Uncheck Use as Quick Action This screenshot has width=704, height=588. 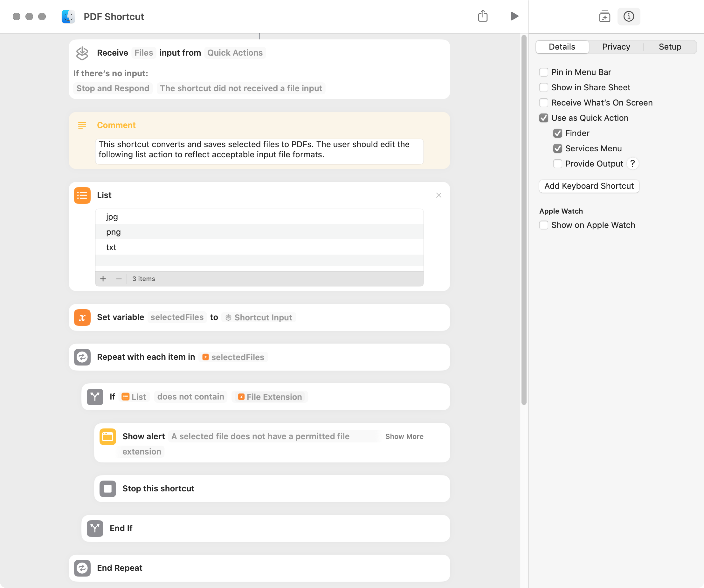coord(543,118)
